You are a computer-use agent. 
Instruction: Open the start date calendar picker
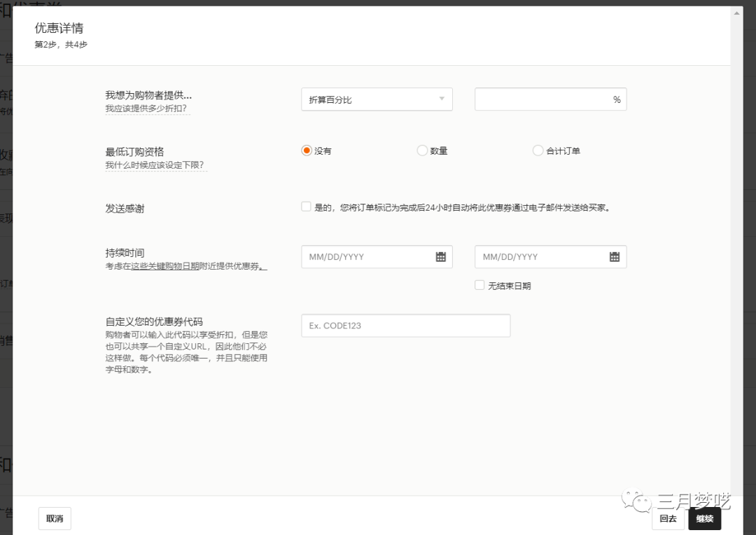[x=440, y=256]
